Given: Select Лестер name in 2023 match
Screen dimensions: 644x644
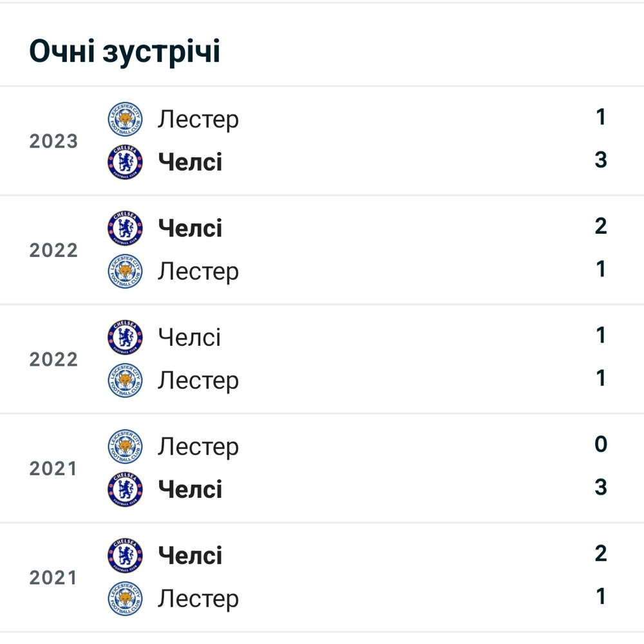Looking at the screenshot, I should (198, 120).
